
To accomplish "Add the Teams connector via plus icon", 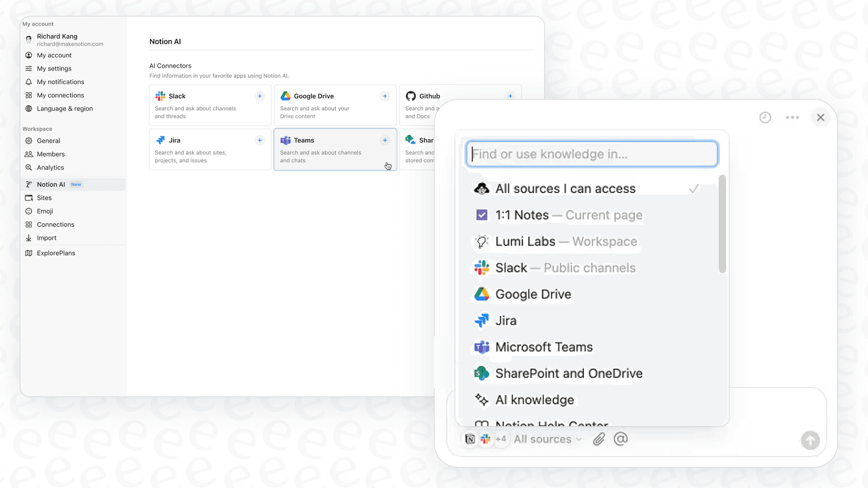I will click(x=385, y=140).
